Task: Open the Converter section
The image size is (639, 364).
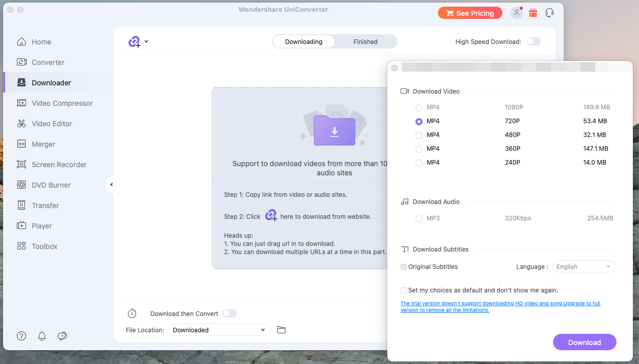Action: 40,62
